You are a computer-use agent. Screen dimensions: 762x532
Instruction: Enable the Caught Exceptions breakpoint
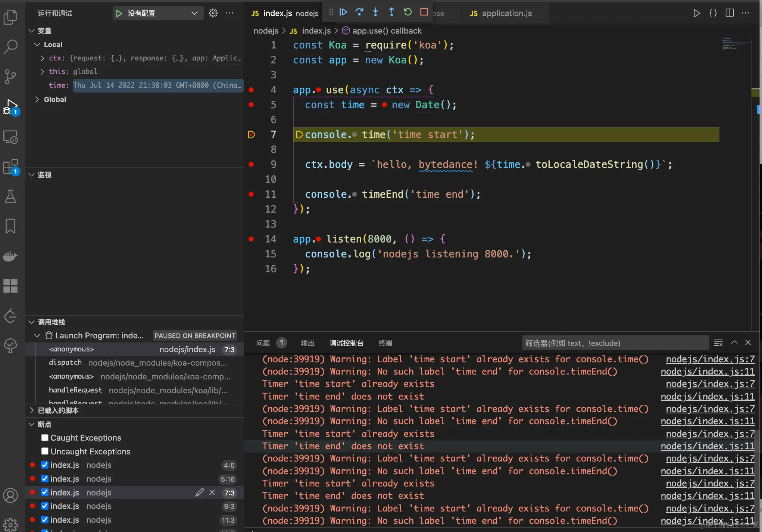pos(45,438)
